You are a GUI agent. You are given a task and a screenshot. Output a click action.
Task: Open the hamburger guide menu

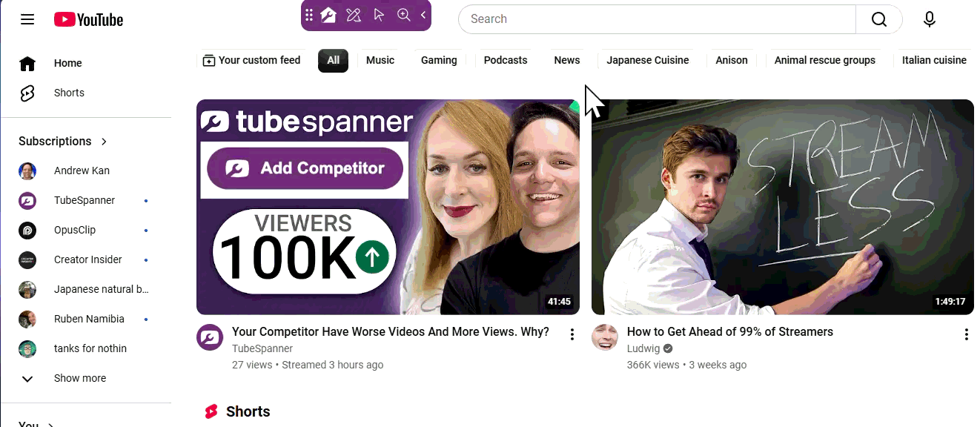(27, 19)
